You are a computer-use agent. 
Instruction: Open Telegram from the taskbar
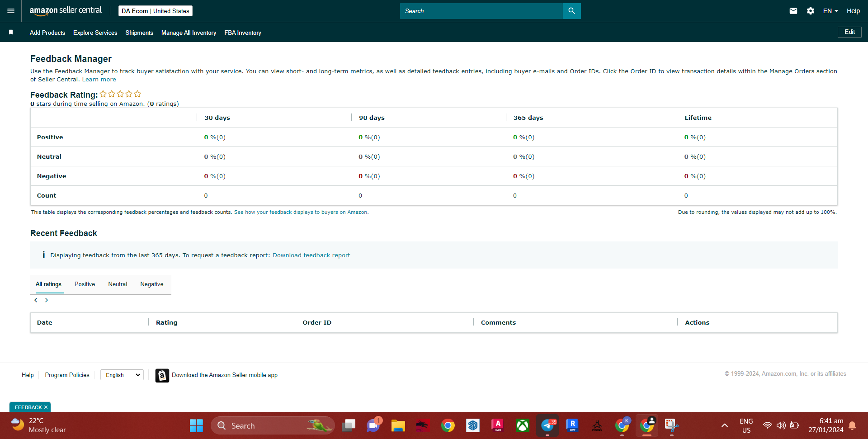[547, 425]
